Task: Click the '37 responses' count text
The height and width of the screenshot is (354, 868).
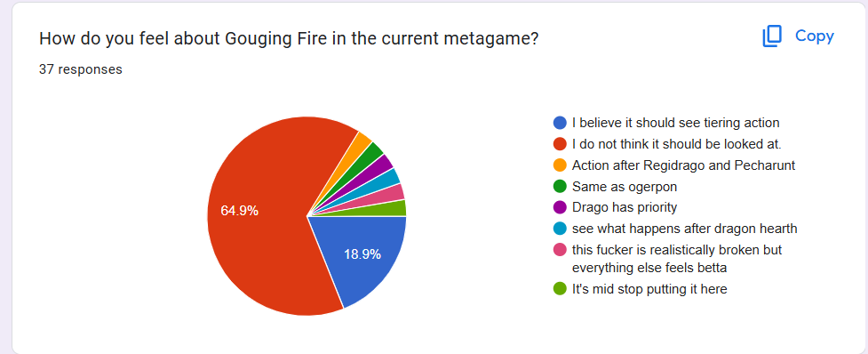Action: click(x=80, y=69)
